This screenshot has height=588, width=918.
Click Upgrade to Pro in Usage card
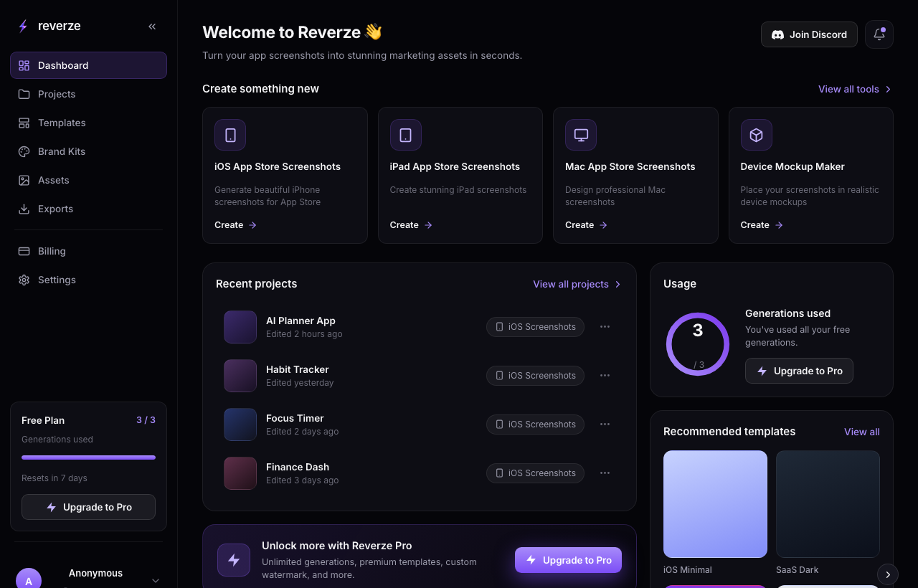pos(799,371)
